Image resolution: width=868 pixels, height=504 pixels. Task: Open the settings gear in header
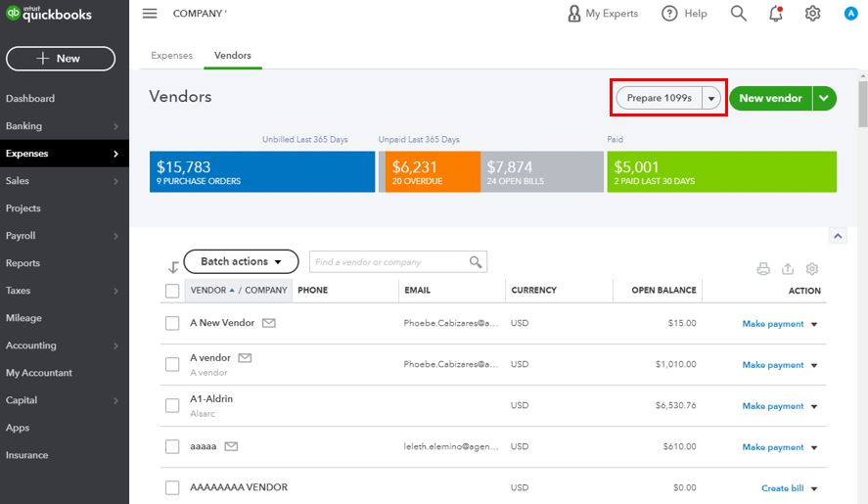click(812, 14)
